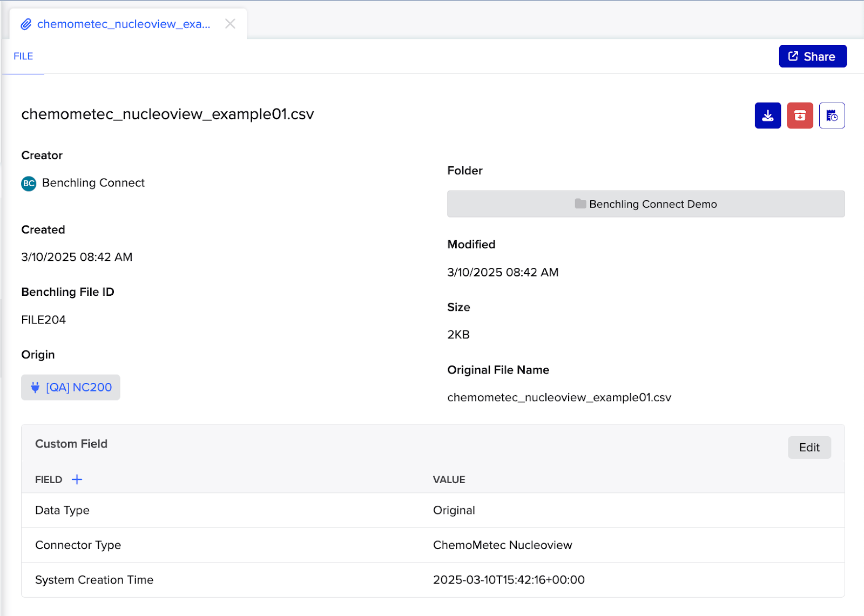Open the Benchling Connect Demo folder

(646, 204)
